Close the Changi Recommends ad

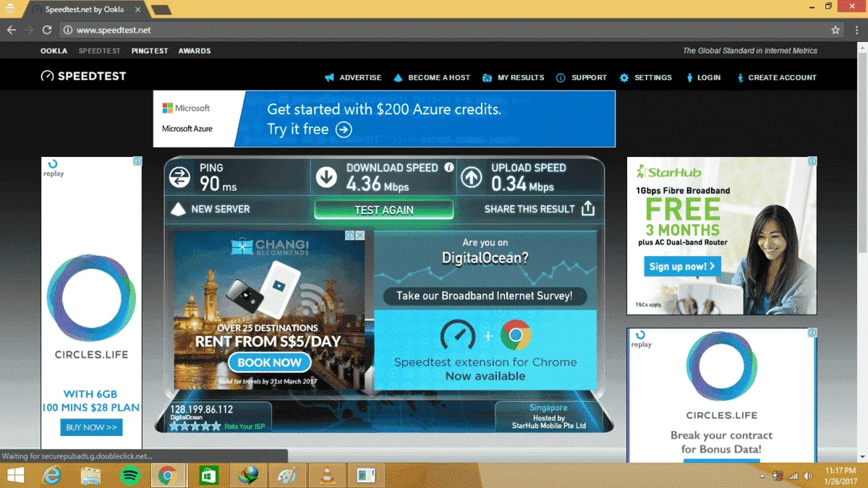[360, 236]
